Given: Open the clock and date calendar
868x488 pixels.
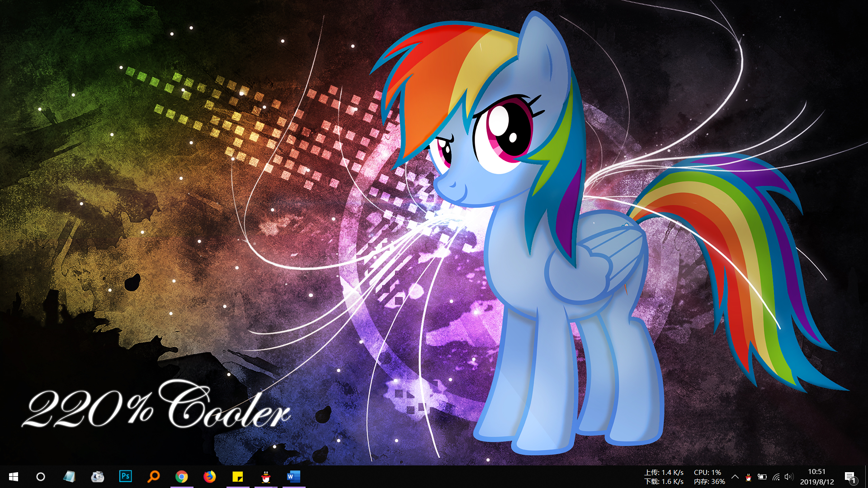Looking at the screenshot, I should [x=817, y=477].
